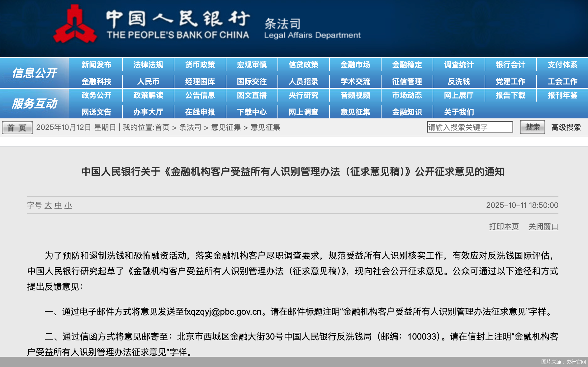Screen dimensions: 588x367
Task: Click 关闭窗口 to close the window
Action: click(543, 226)
